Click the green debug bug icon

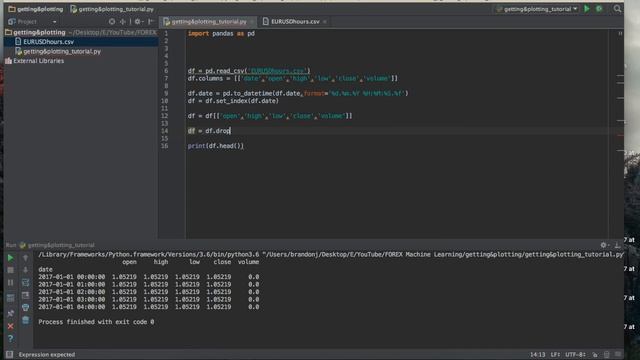click(599, 9)
